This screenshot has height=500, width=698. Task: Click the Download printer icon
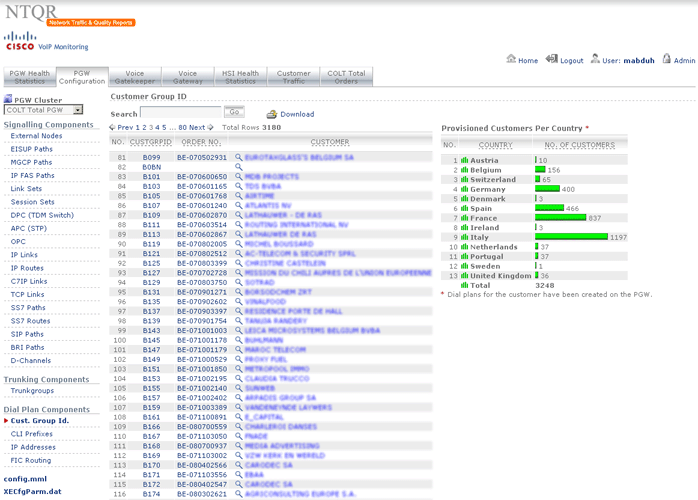point(271,114)
